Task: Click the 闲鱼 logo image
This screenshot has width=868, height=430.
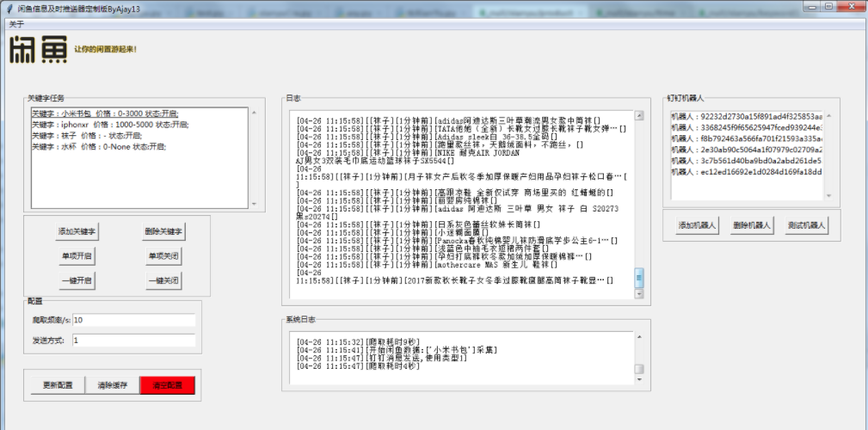Action: tap(39, 50)
